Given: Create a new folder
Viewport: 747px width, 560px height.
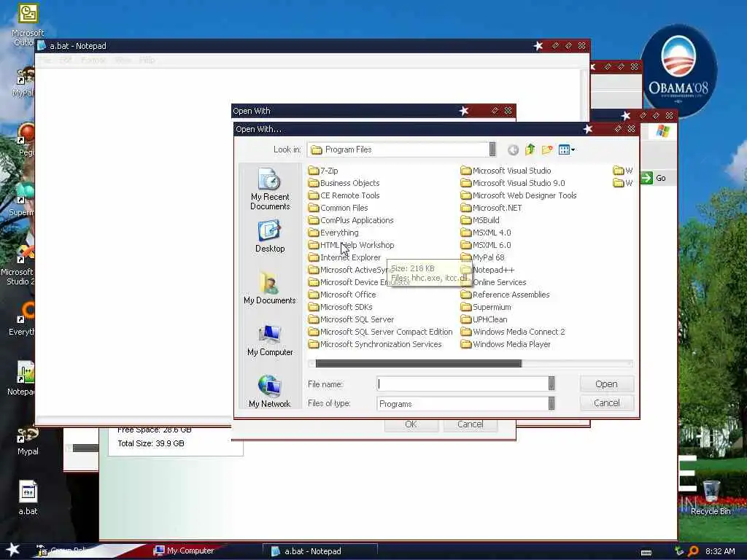Looking at the screenshot, I should pyautogui.click(x=547, y=150).
